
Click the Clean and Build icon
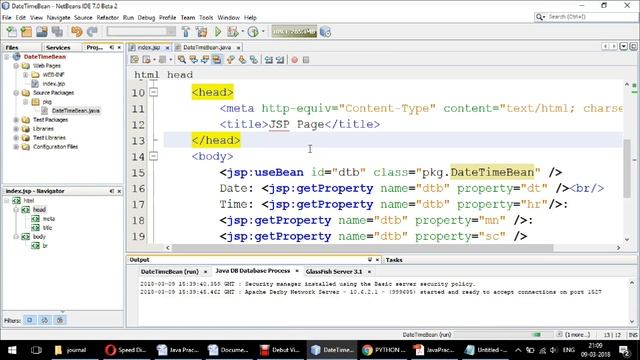tap(201, 32)
